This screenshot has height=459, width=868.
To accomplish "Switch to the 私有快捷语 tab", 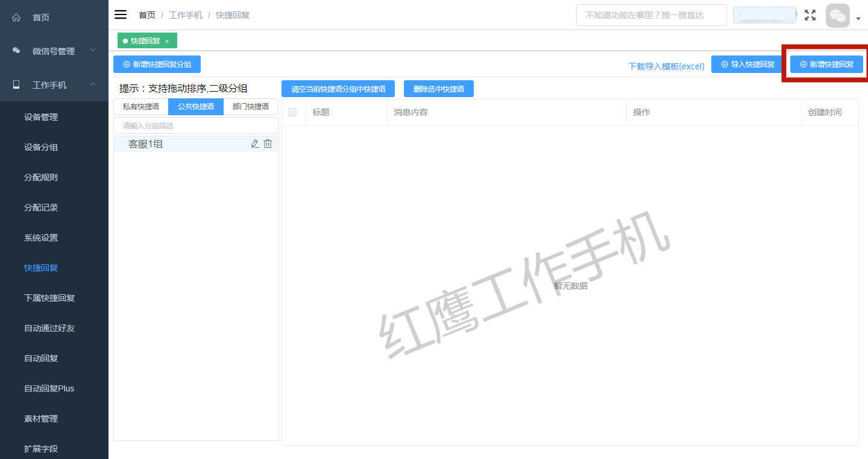I will 141,107.
